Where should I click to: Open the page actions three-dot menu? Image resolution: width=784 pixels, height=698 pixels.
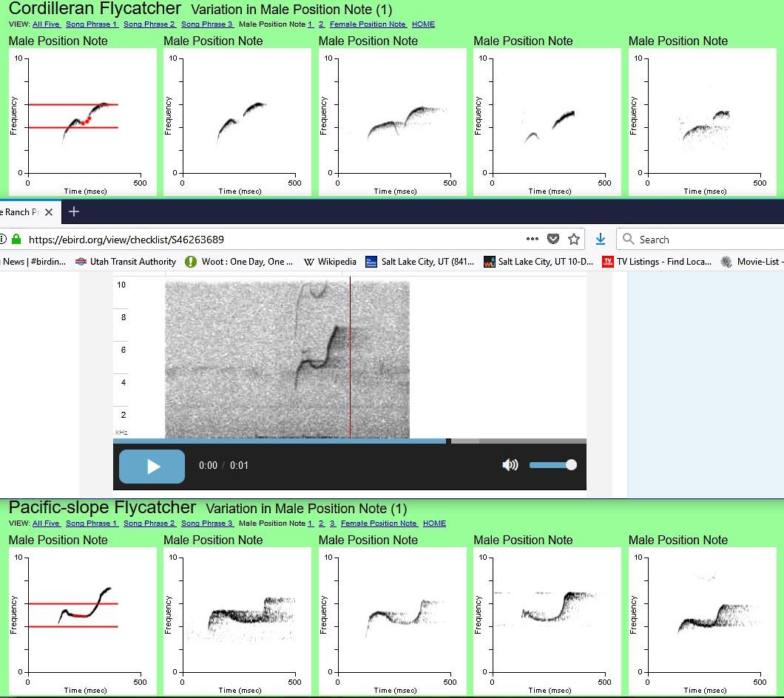[x=533, y=239]
